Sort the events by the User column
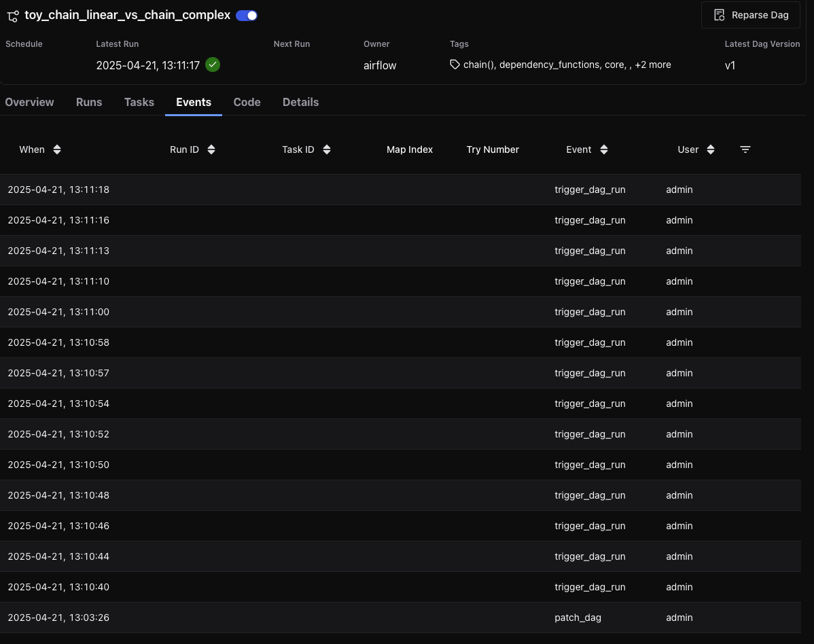 click(711, 149)
